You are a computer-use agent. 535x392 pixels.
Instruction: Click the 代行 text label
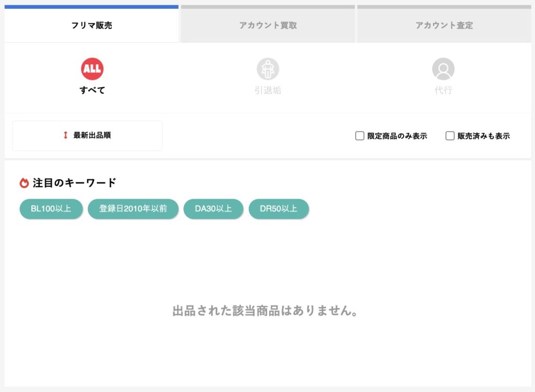[443, 90]
